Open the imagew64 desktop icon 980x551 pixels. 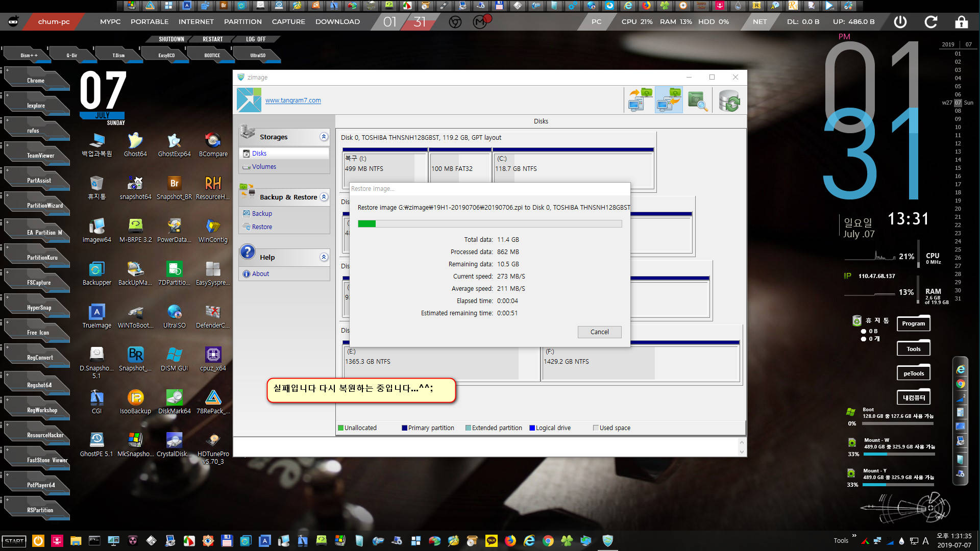coord(96,231)
